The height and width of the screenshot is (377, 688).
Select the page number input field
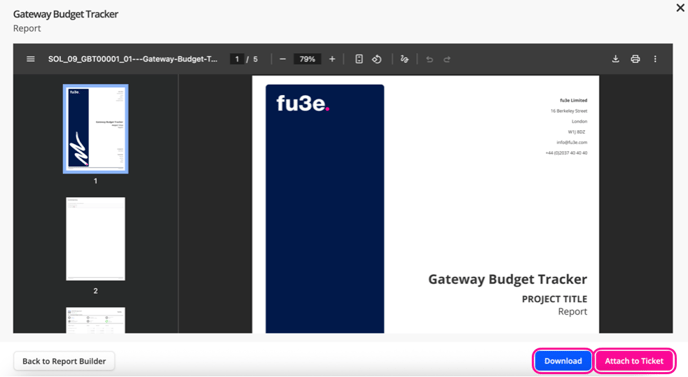237,59
